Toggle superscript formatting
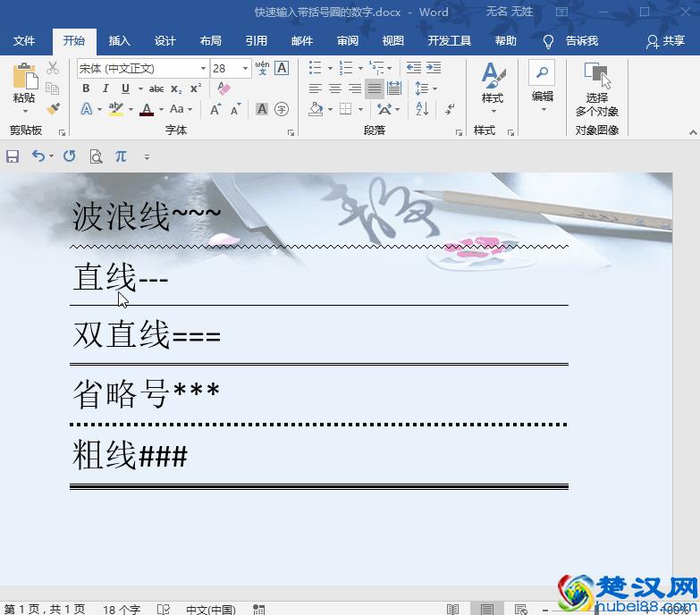The height and width of the screenshot is (615, 700). coord(196,88)
